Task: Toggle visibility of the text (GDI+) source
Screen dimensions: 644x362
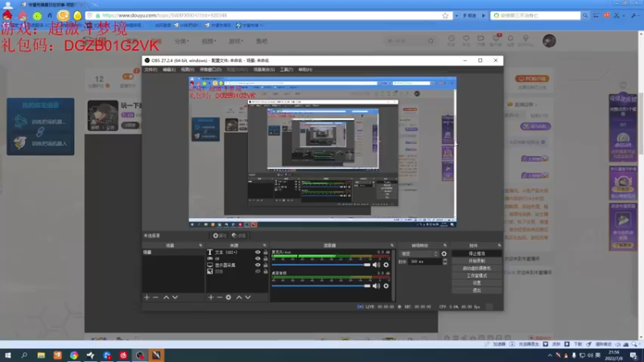Action: [258, 252]
